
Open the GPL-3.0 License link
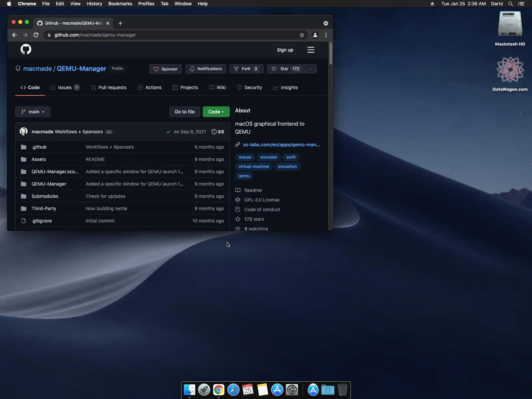[x=262, y=200]
